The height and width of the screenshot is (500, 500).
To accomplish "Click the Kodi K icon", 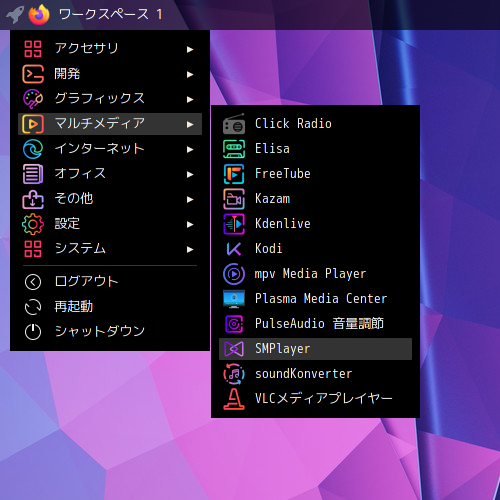I will (x=234, y=249).
